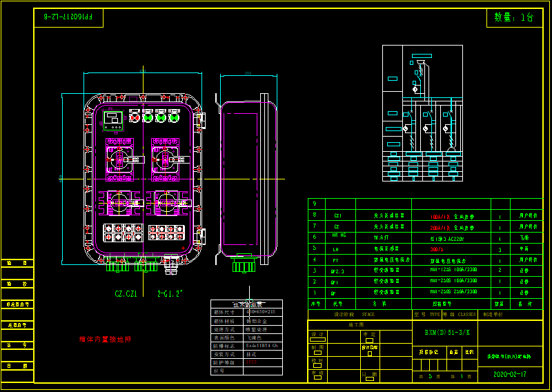Select the 'STAGE' header text
552x392 pixels.
pyautogui.click(x=368, y=315)
